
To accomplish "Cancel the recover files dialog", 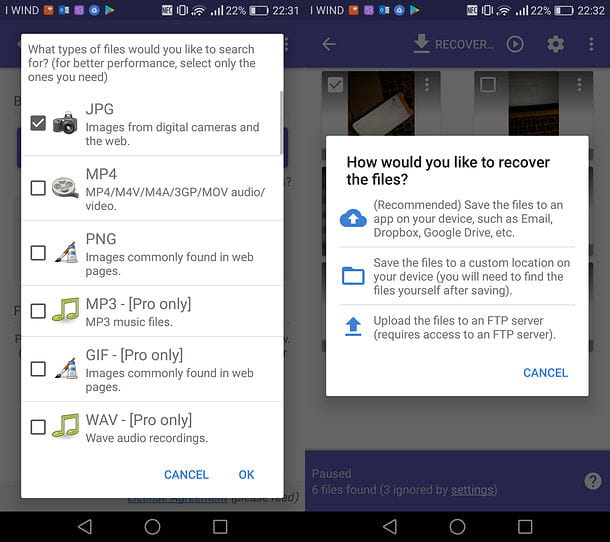I will [545, 373].
